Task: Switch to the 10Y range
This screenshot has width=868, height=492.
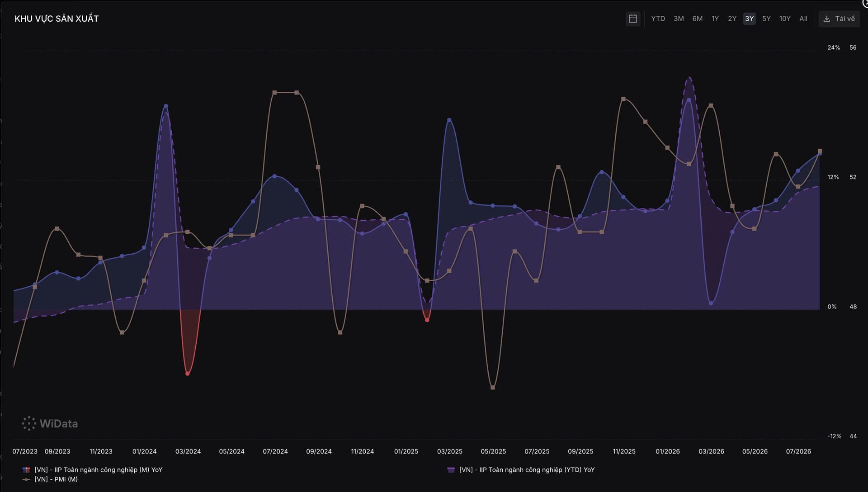Action: coord(785,19)
